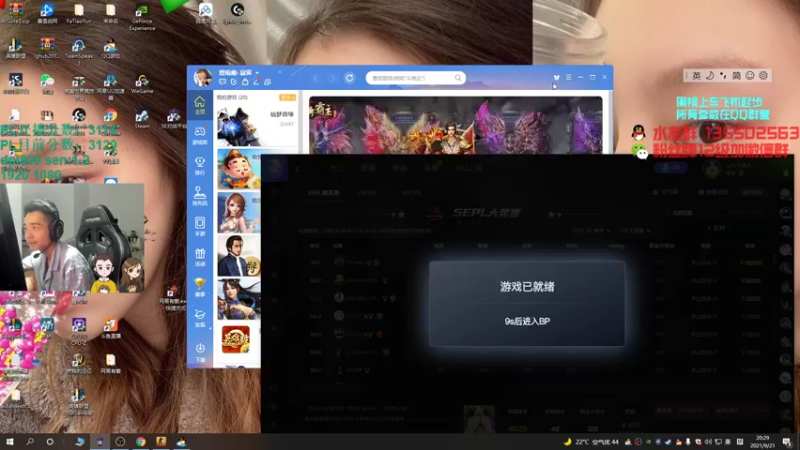Go back with the left arrow in QQ Game
800x450 pixels.
pos(316,78)
